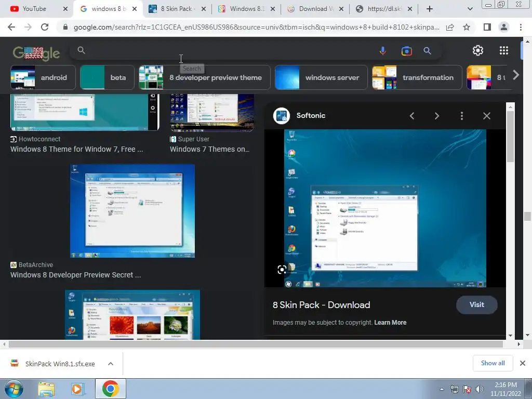Click the Google logo

point(36,54)
